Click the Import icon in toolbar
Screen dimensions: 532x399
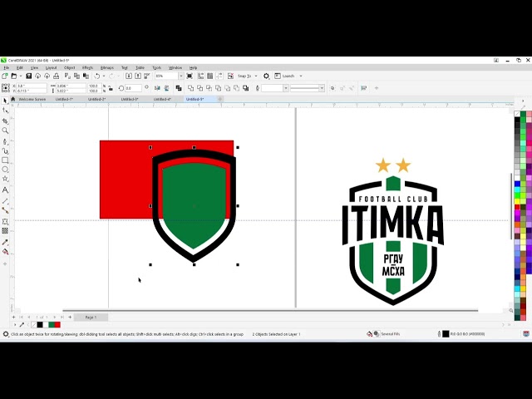click(129, 76)
